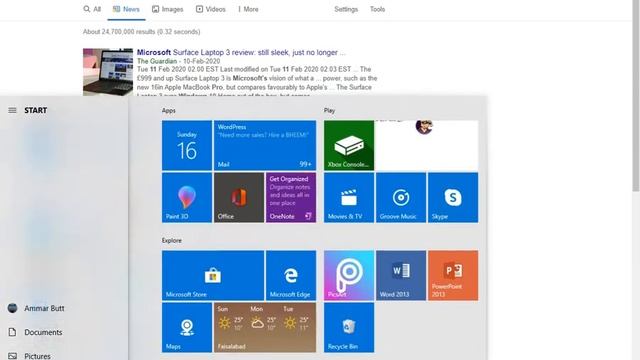Launch PowerPoint 2013 tile

[453, 276]
